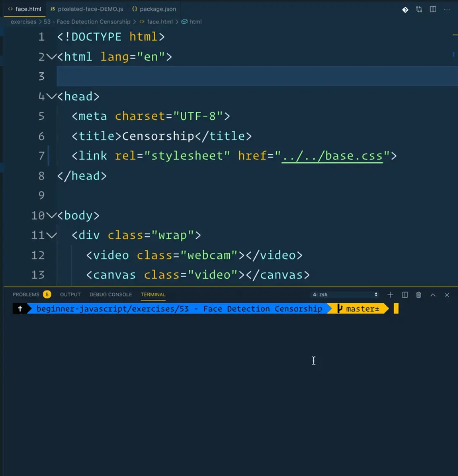Viewport: 458px width, 476px height.
Task: Show the Problems panel tab
Action: click(x=26, y=294)
